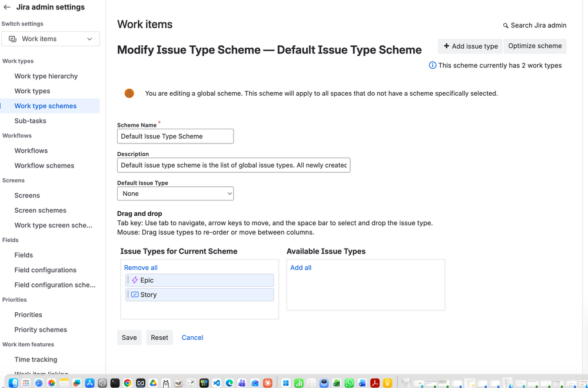Select Work type schemes sidebar item

click(x=45, y=106)
